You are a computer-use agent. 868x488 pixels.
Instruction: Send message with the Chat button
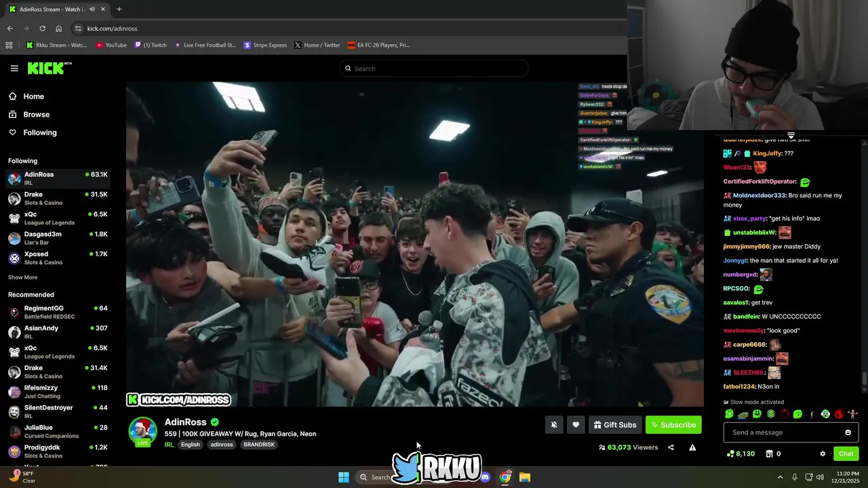(846, 453)
